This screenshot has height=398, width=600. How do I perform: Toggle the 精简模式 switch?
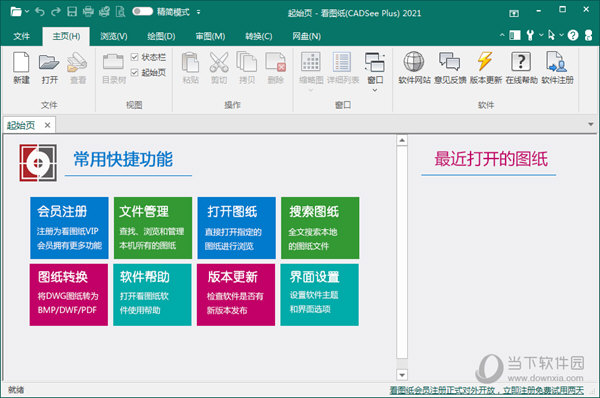(x=142, y=12)
